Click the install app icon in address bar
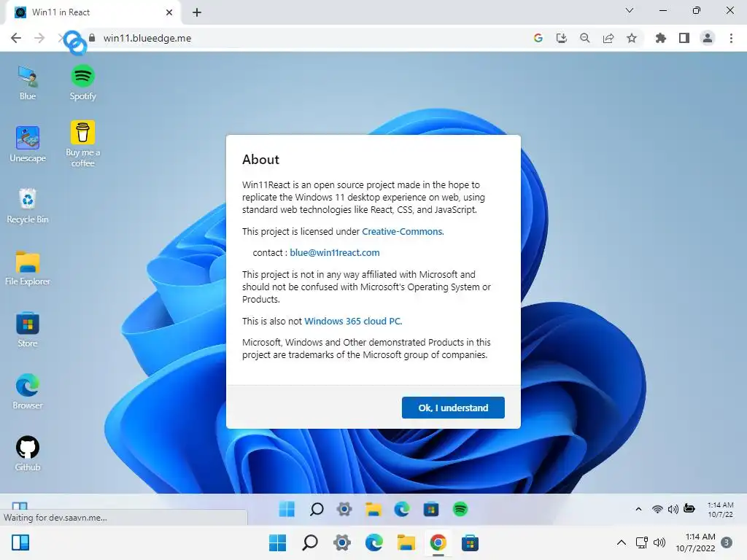The image size is (747, 560). pos(562,38)
